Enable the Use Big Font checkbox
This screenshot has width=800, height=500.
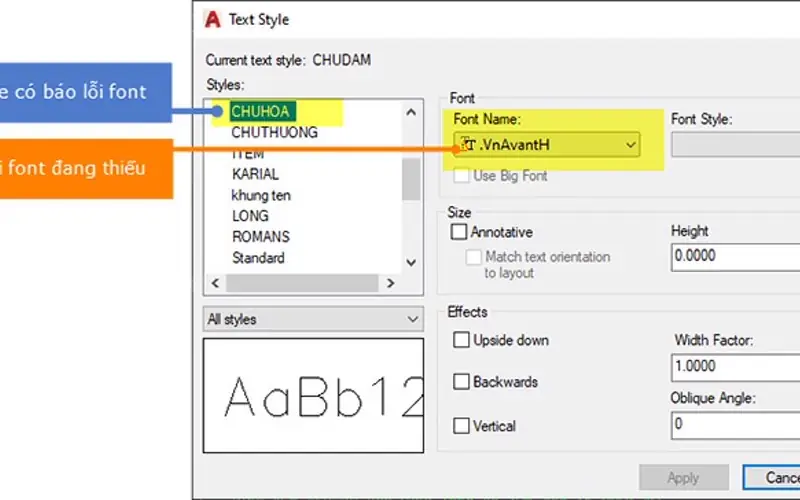(x=461, y=176)
